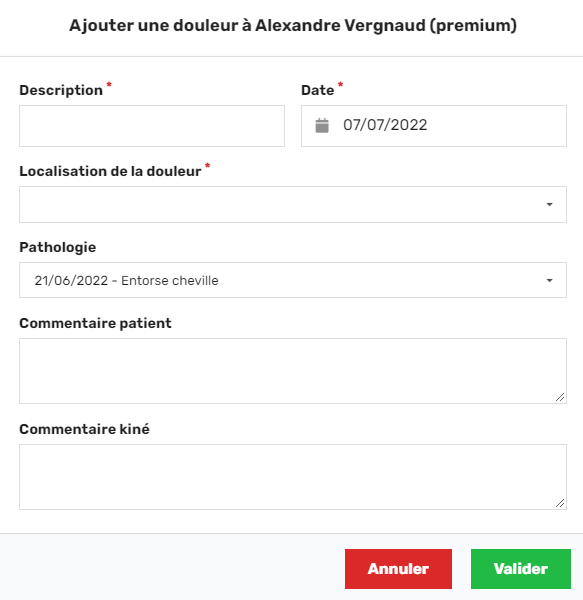Focus the Commentaire patient text area

(293, 371)
